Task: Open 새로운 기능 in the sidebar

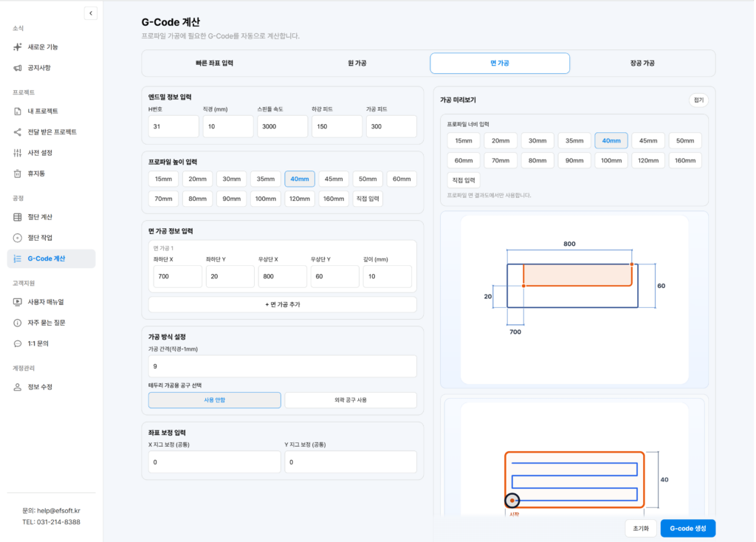Action: click(51, 47)
